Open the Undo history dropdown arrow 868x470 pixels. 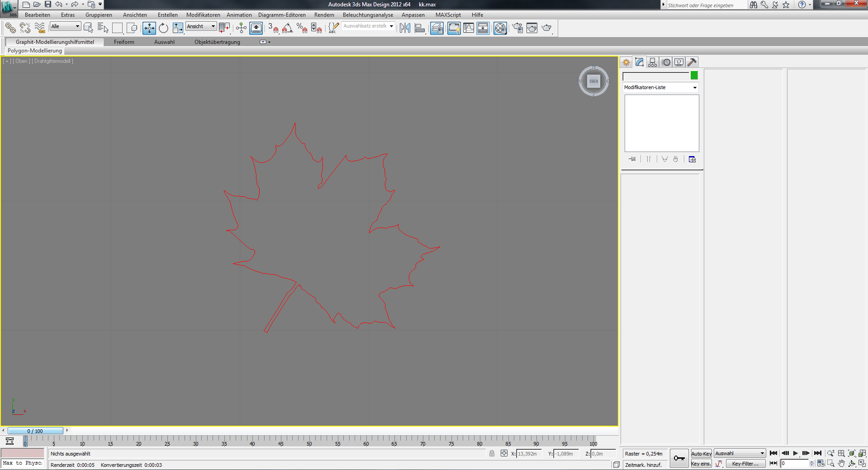click(66, 5)
